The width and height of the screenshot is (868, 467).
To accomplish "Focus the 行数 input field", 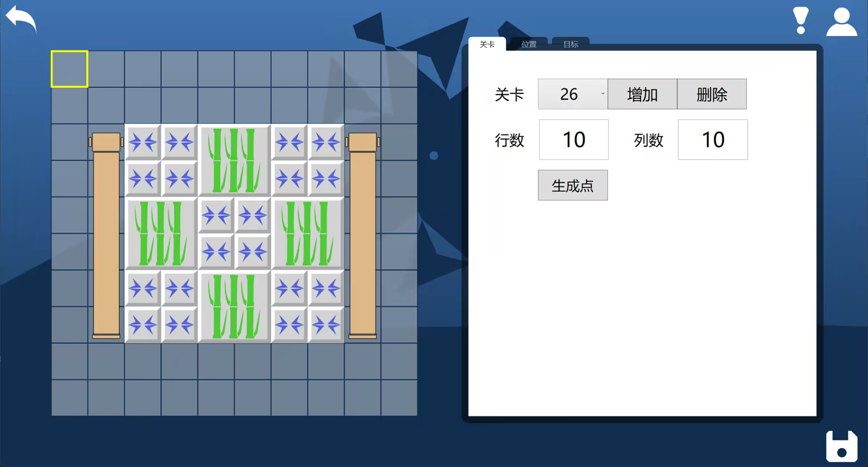I will pos(574,140).
